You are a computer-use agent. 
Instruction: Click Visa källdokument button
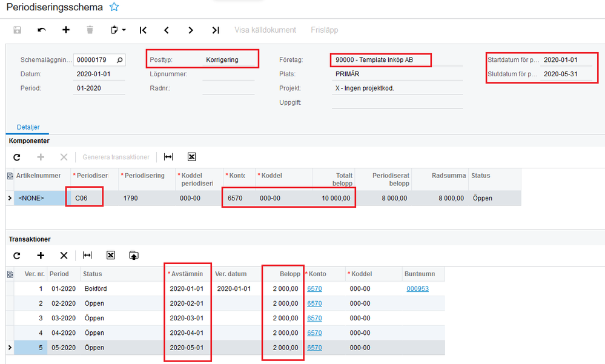pos(265,30)
